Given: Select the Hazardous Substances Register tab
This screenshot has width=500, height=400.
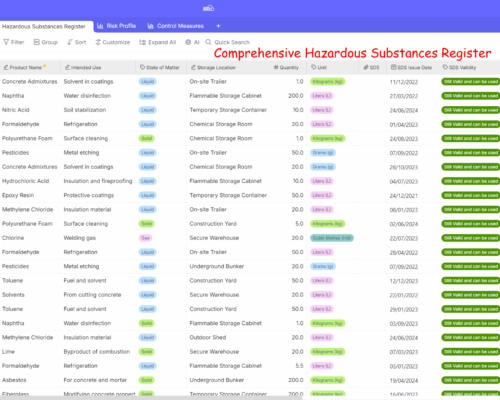Looking at the screenshot, I should 44,26.
